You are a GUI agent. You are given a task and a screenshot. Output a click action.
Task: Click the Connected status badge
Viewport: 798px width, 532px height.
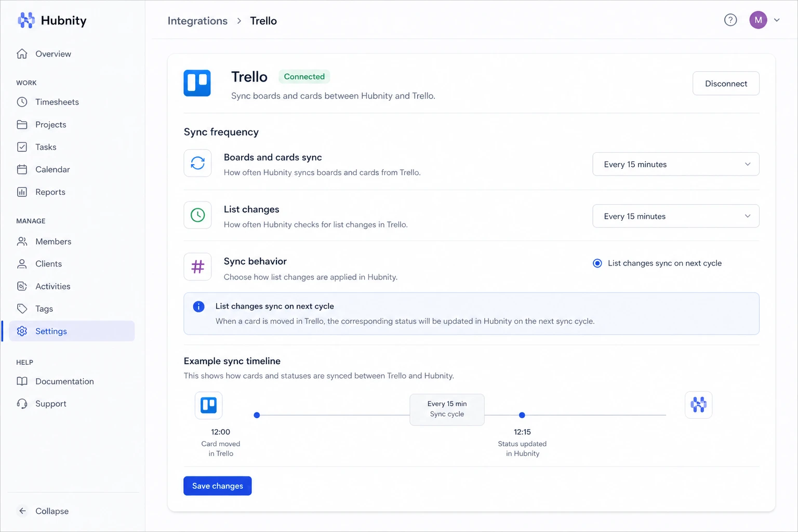click(304, 76)
